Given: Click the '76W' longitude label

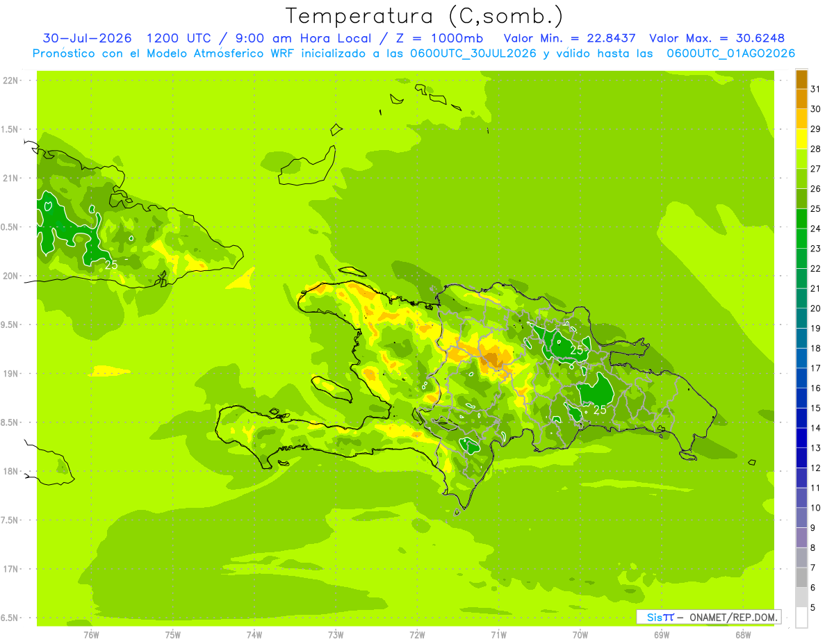Looking at the screenshot, I should click(x=91, y=635).
